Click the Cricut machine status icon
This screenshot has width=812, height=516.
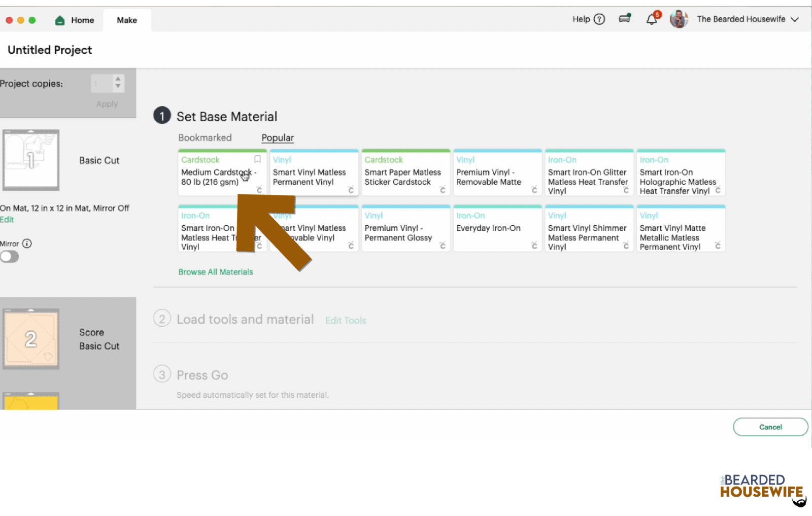[624, 18]
